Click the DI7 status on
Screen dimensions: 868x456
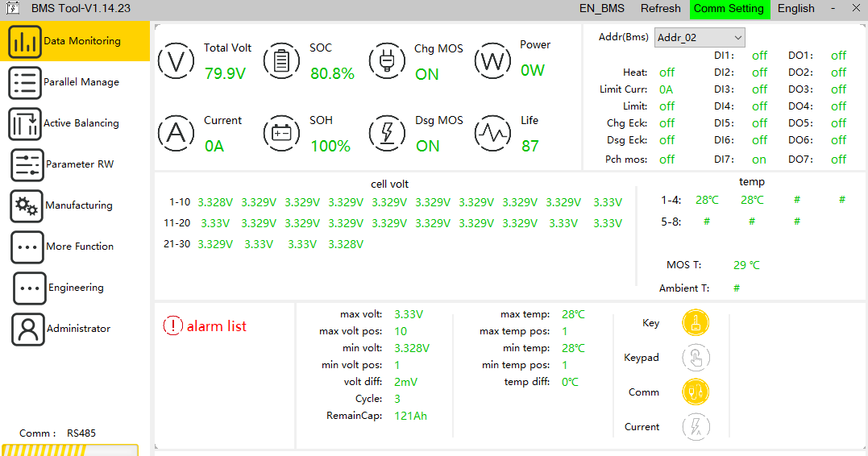(x=759, y=160)
